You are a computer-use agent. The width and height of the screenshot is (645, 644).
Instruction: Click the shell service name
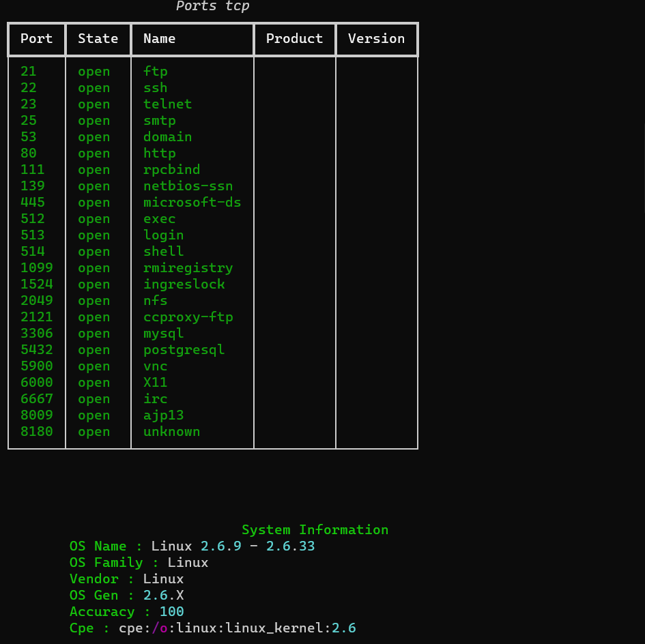click(x=163, y=252)
